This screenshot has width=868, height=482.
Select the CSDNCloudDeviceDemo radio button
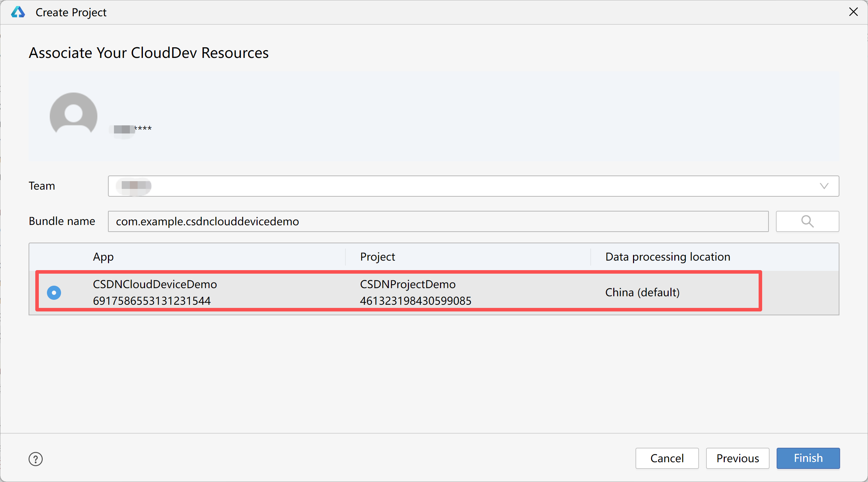(x=54, y=292)
